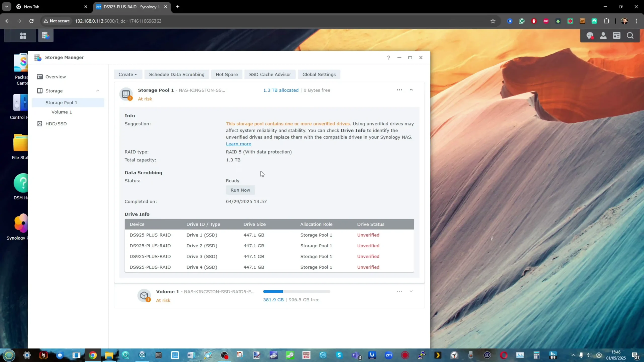Screen dimensions: 644x362
Task: Reload the browser page
Action: tap(31, 21)
